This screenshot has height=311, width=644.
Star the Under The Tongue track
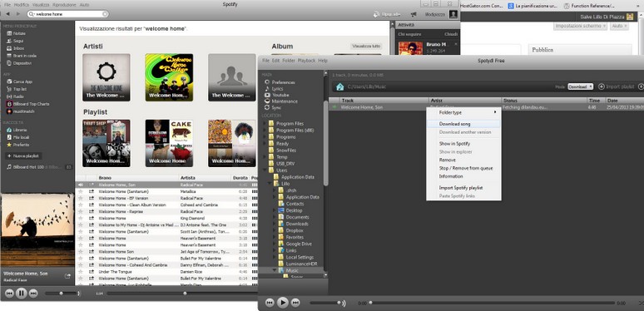pos(81,272)
